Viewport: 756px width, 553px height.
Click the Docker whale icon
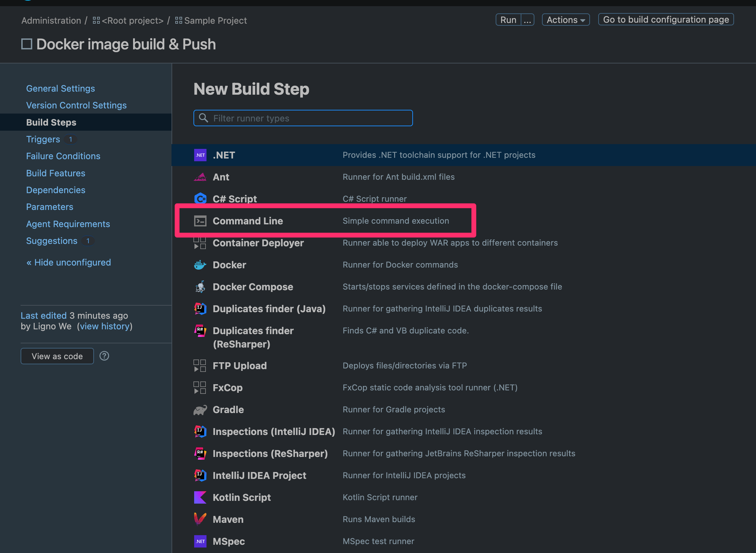pyautogui.click(x=200, y=264)
